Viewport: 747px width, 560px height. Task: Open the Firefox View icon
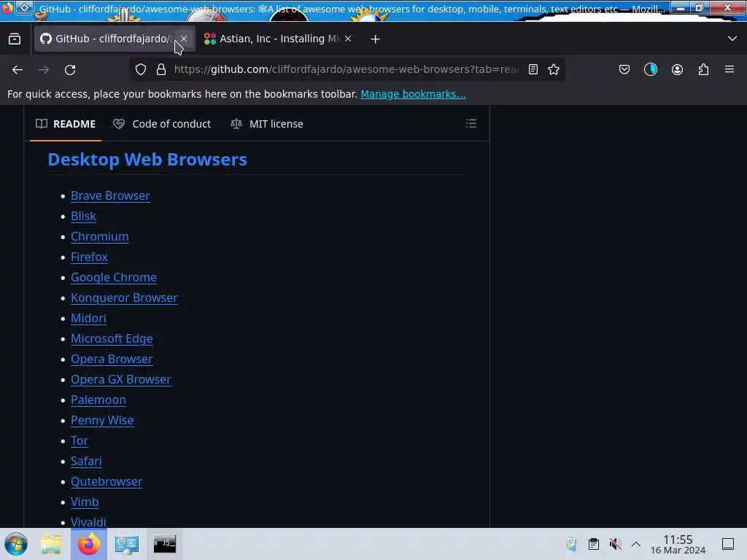[15, 39]
